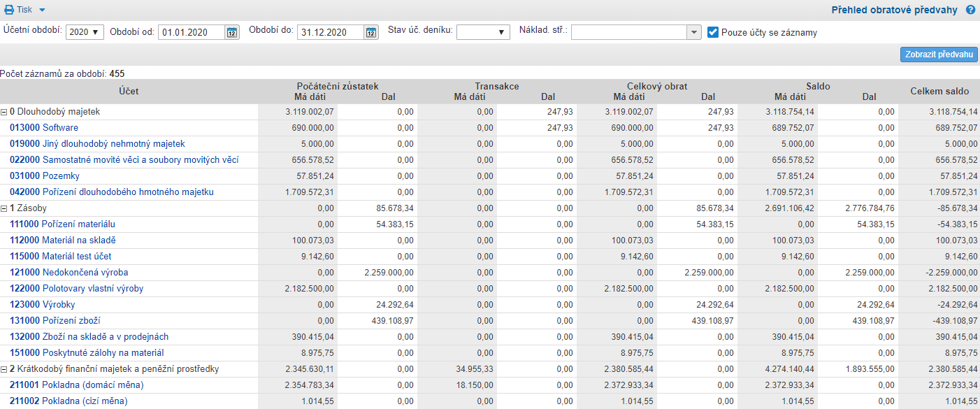Collapse the 0 Dlouhodobý majetek group
The height and width of the screenshot is (409, 980).
point(4,112)
